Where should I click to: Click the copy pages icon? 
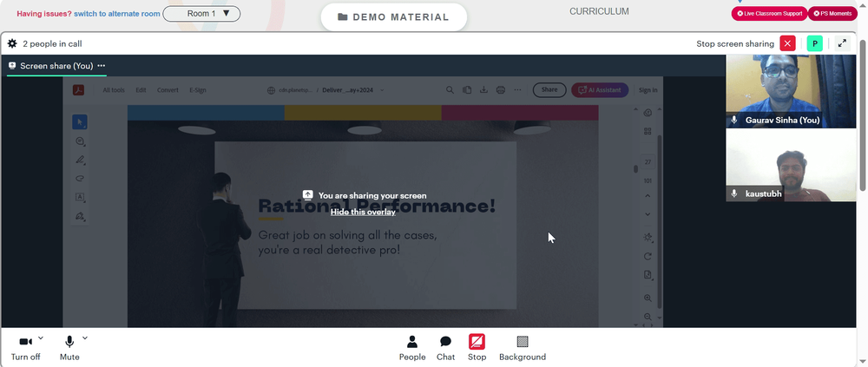pyautogui.click(x=467, y=90)
